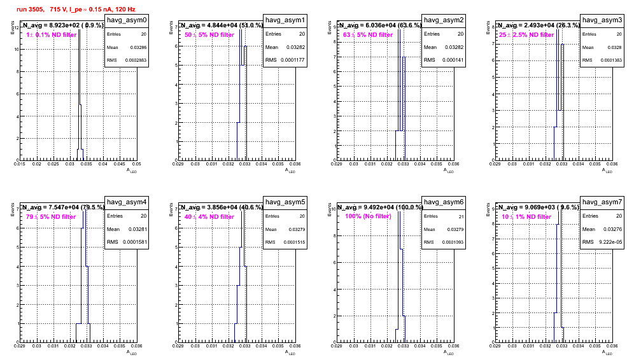Click the red run 3505 header text

76,9
